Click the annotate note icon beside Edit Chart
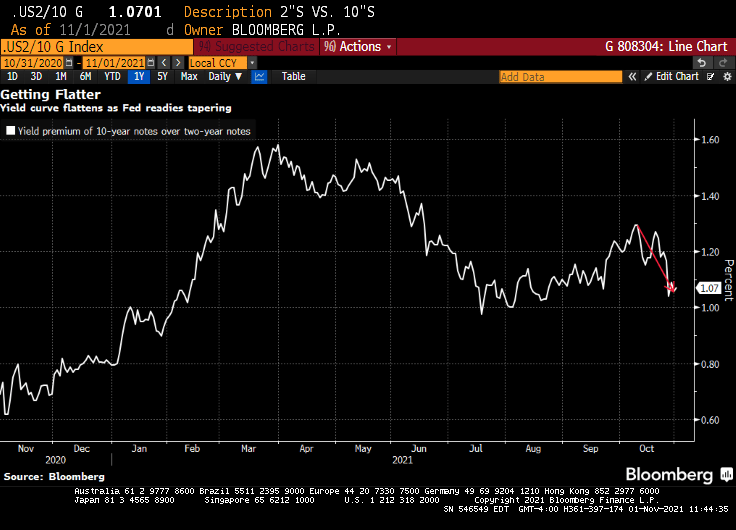 pos(711,76)
